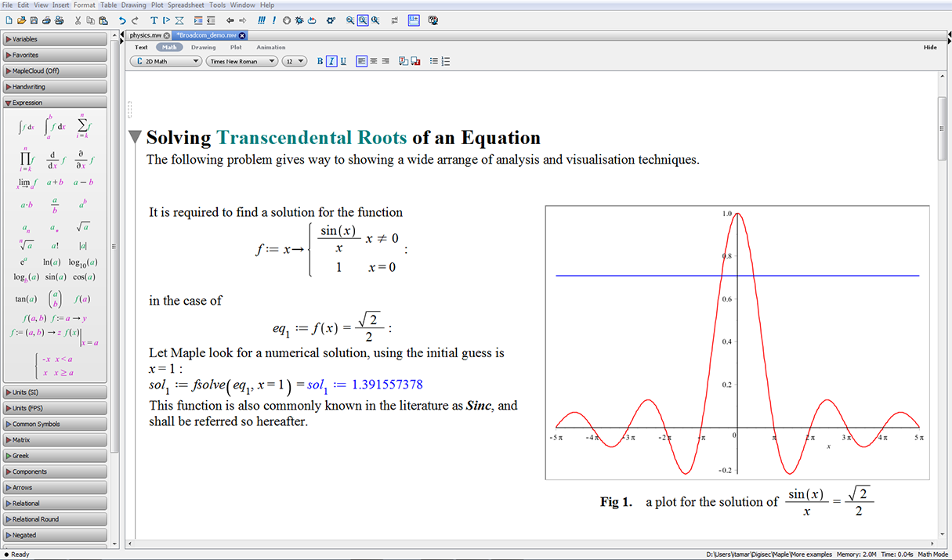The width and height of the screenshot is (952, 560).
Task: Click the New document icon
Action: tap(9, 20)
